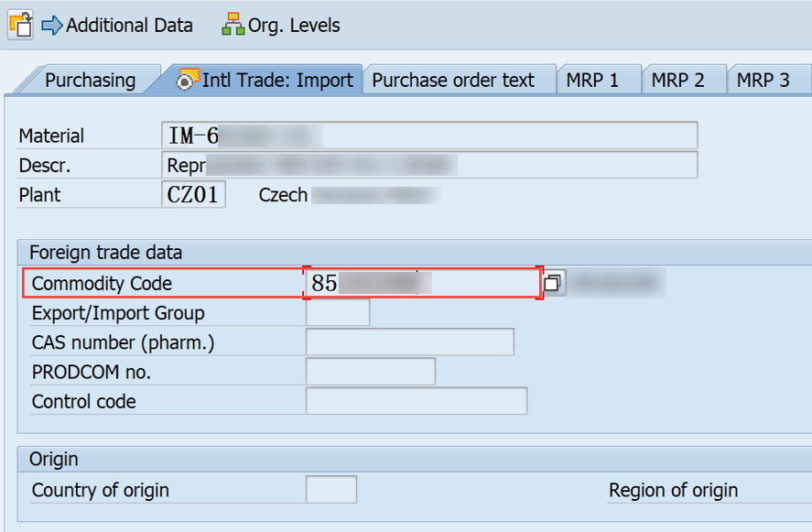Click the Origin group header
This screenshot has height=532, width=812.
(53, 459)
